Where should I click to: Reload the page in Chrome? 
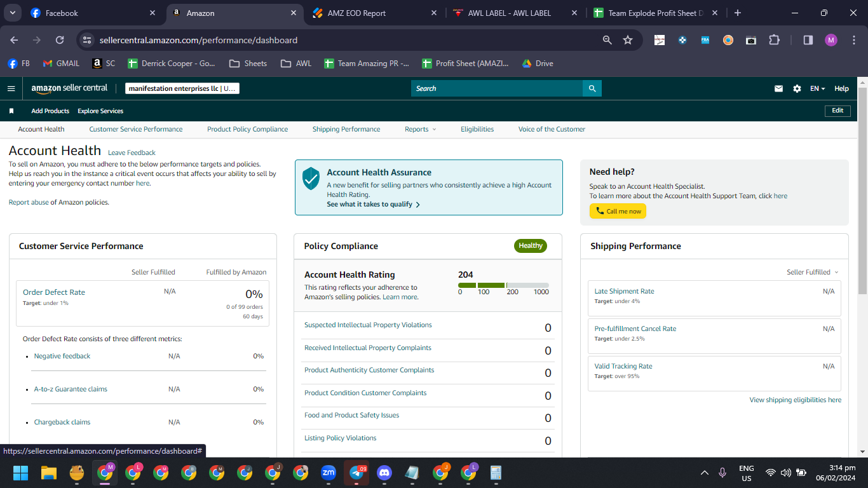click(x=60, y=40)
